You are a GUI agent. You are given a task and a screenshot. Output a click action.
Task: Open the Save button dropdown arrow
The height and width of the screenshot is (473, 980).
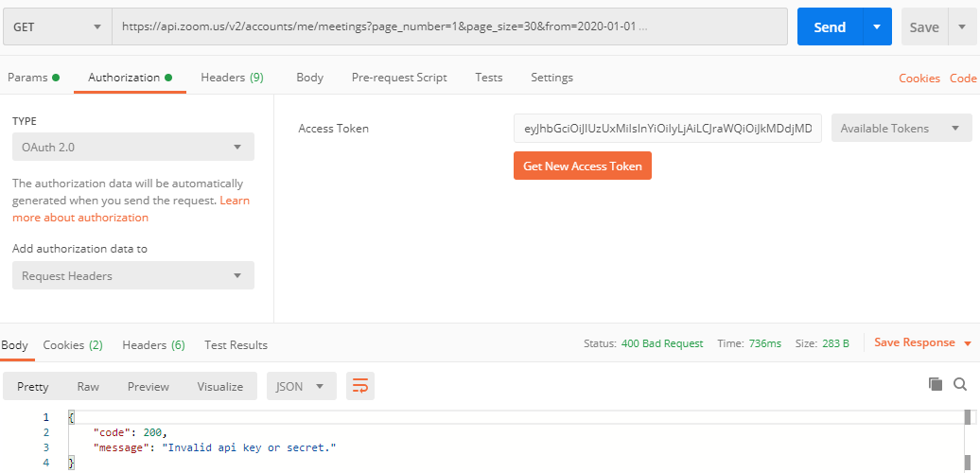click(962, 26)
